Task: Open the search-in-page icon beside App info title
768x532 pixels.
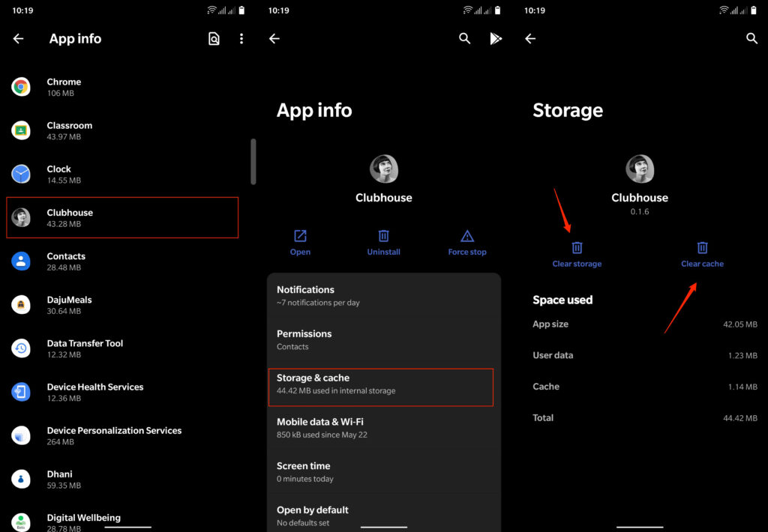Action: [214, 39]
